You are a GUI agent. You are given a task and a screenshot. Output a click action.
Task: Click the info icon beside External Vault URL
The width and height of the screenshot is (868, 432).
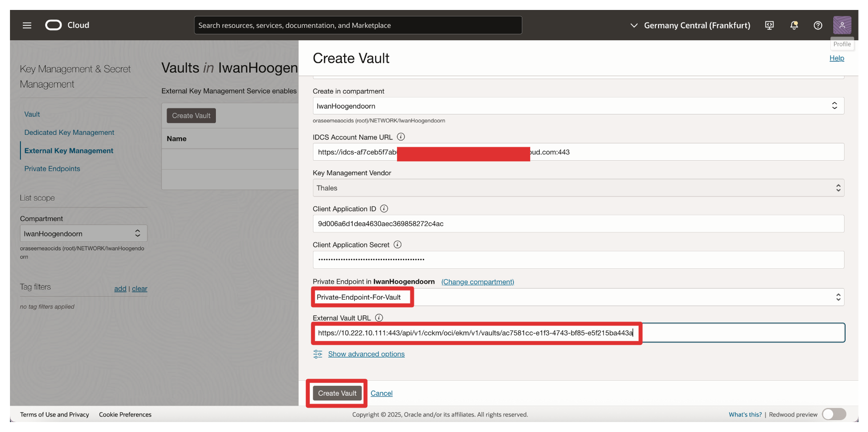(379, 318)
